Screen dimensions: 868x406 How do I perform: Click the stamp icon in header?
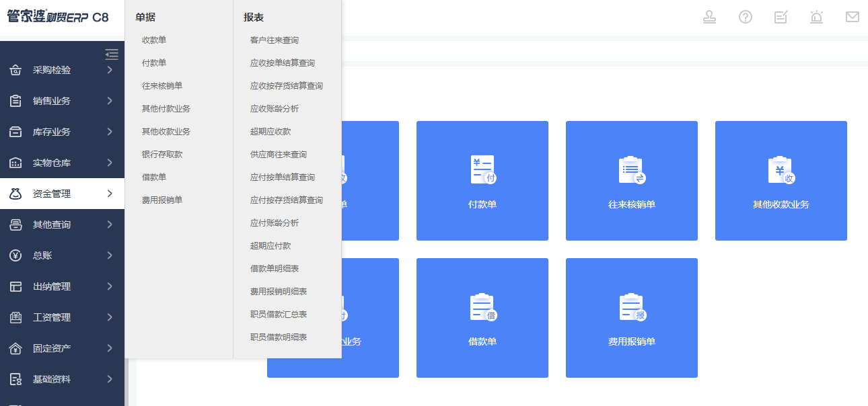709,17
